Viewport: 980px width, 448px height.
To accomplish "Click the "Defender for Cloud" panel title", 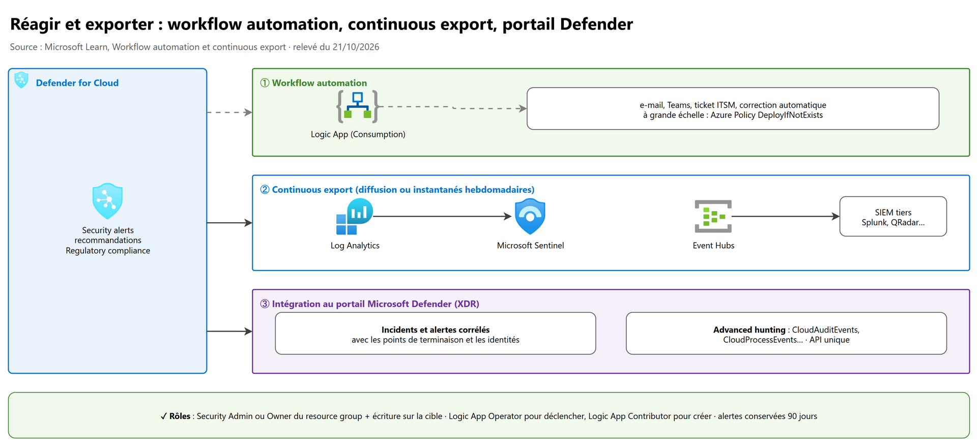I will 77,83.
